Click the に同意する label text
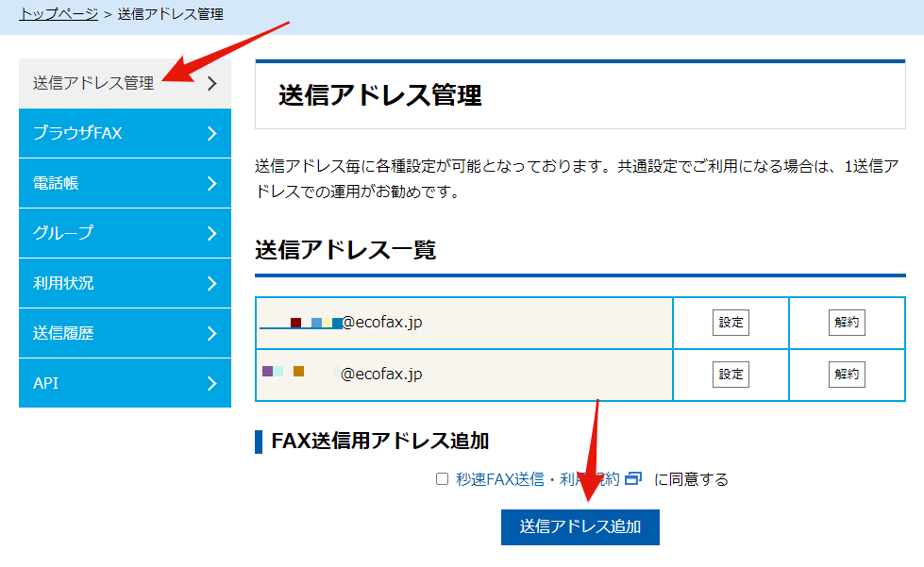This screenshot has width=924, height=567. pyautogui.click(x=691, y=479)
